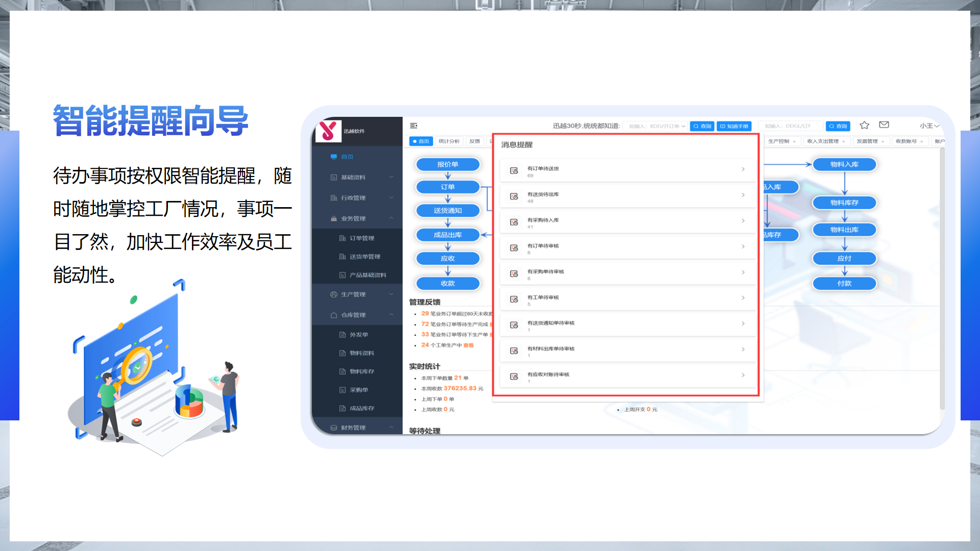Click the 基础资料 sidebar icon
This screenshot has height=551, width=980.
tap(333, 177)
